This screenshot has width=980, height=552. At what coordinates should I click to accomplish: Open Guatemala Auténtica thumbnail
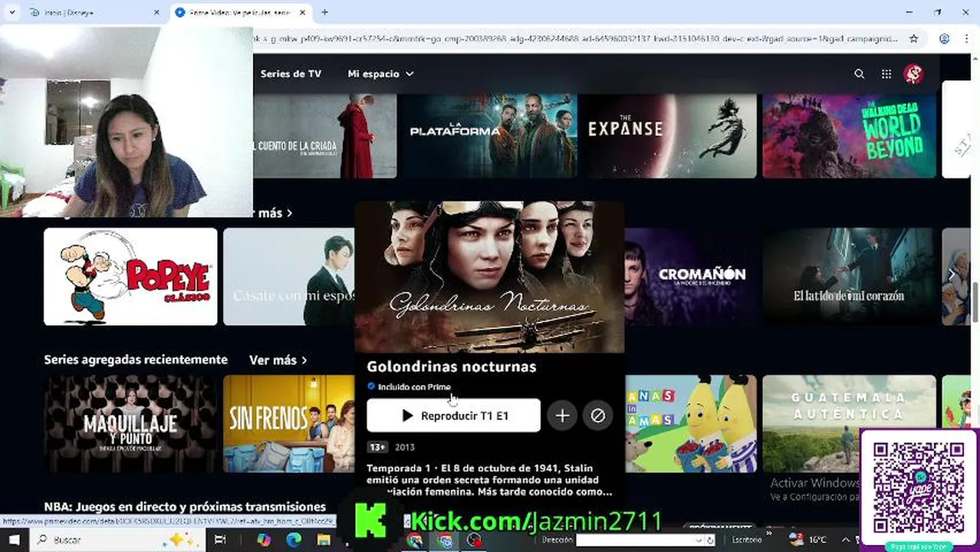pos(849,423)
